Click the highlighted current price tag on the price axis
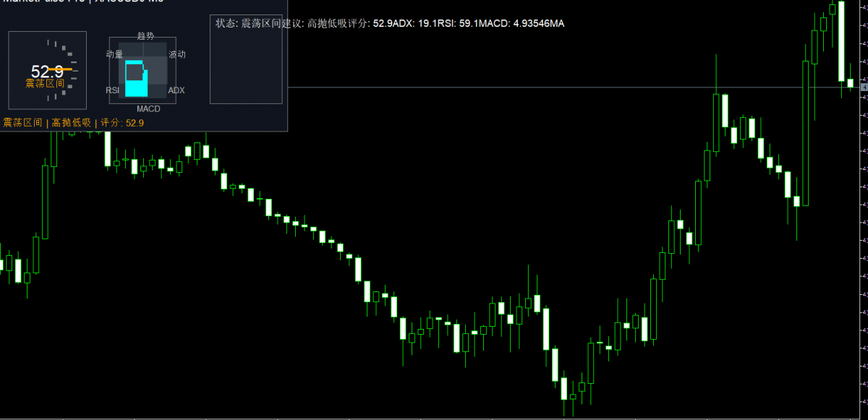Image resolution: width=868 pixels, height=420 pixels. (x=864, y=87)
